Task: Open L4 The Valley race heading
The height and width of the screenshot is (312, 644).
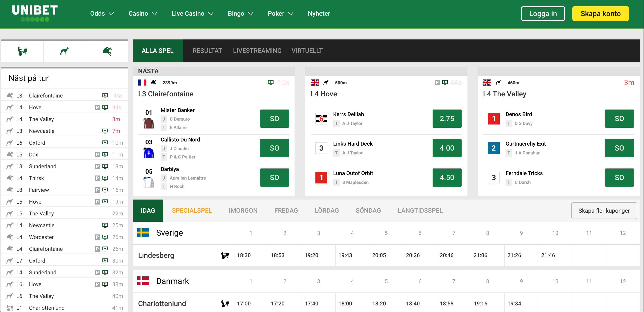Action: 504,94
